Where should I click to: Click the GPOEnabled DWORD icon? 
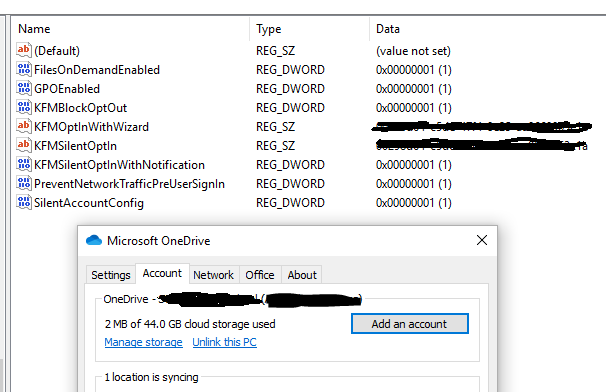tap(24, 88)
